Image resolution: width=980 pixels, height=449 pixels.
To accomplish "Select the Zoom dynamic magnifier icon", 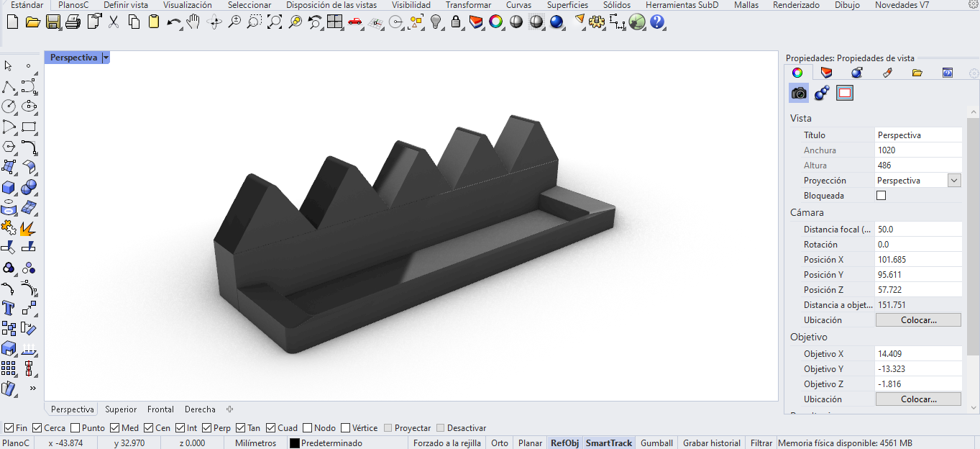I will coord(234,22).
